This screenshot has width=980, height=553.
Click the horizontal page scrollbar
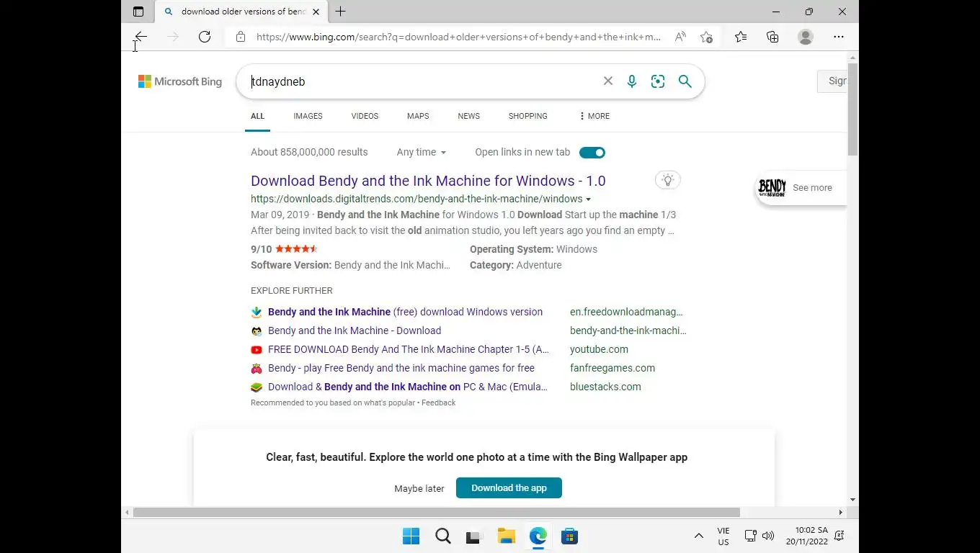tap(437, 512)
